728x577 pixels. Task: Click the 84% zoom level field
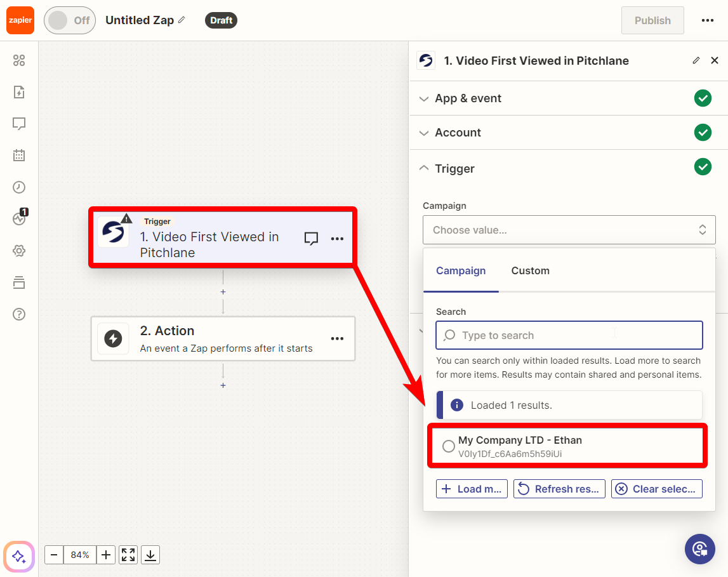(80, 555)
